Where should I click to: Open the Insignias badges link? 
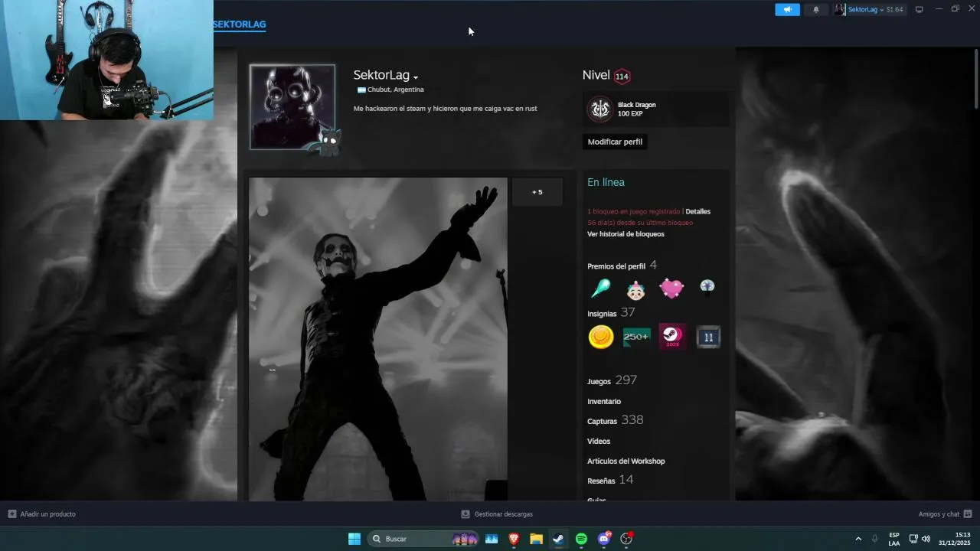click(x=602, y=314)
